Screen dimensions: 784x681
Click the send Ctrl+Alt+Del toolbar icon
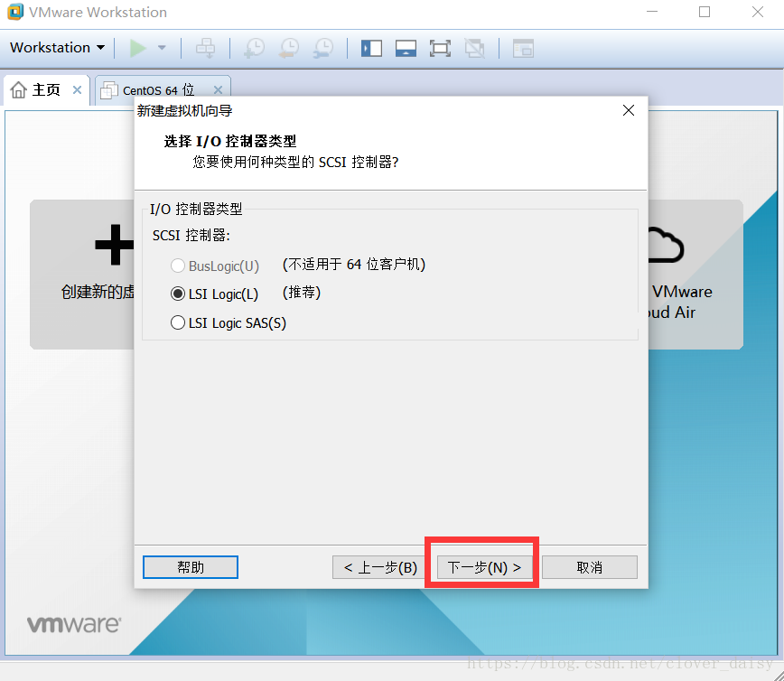pos(205,48)
